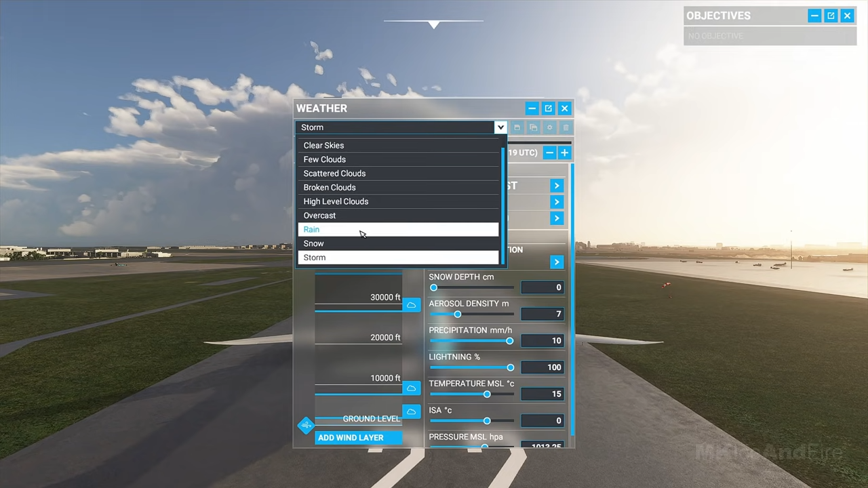The height and width of the screenshot is (488, 868).
Task: Toggle the cloud layer at 20000 ft
Action: [x=411, y=346]
